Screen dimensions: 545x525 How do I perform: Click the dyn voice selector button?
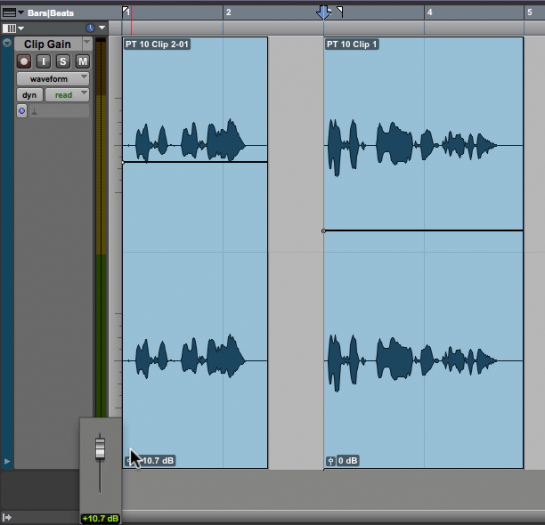click(30, 95)
